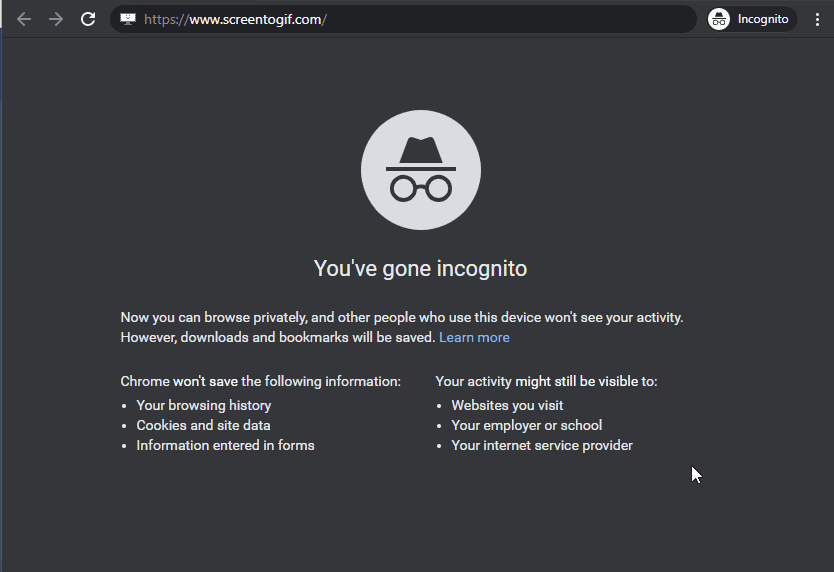
Task: Open the site information icon beside the URL
Action: 128,19
